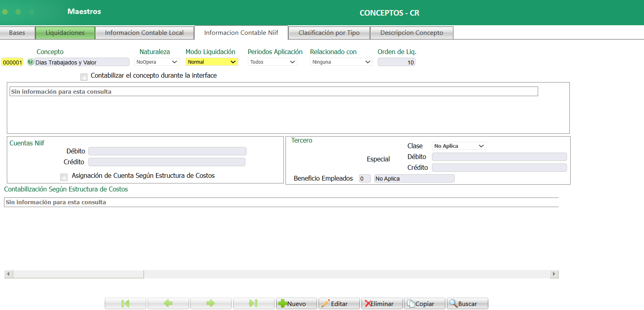Screen dimensions: 644x310
Task: Click the Nuevo button
Action: (x=296, y=304)
